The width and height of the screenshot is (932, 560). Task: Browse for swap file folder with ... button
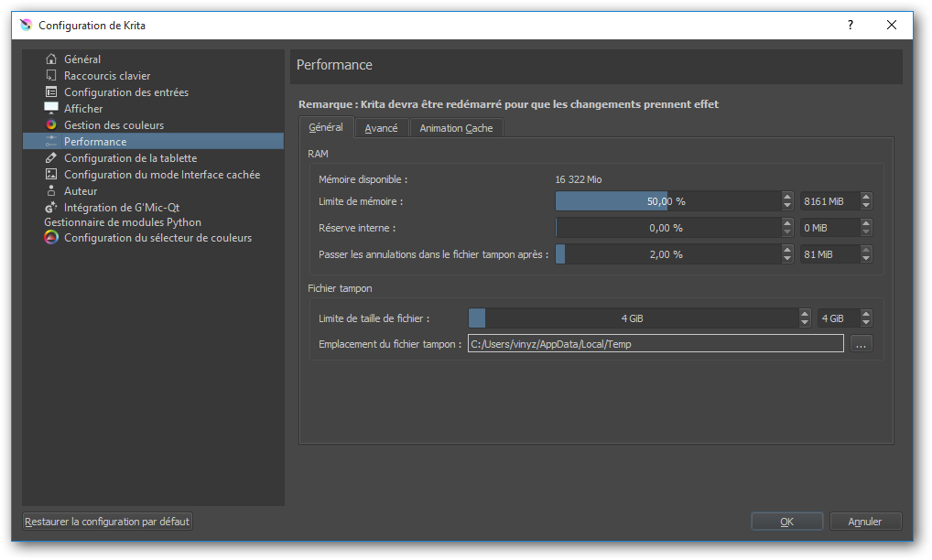point(861,344)
